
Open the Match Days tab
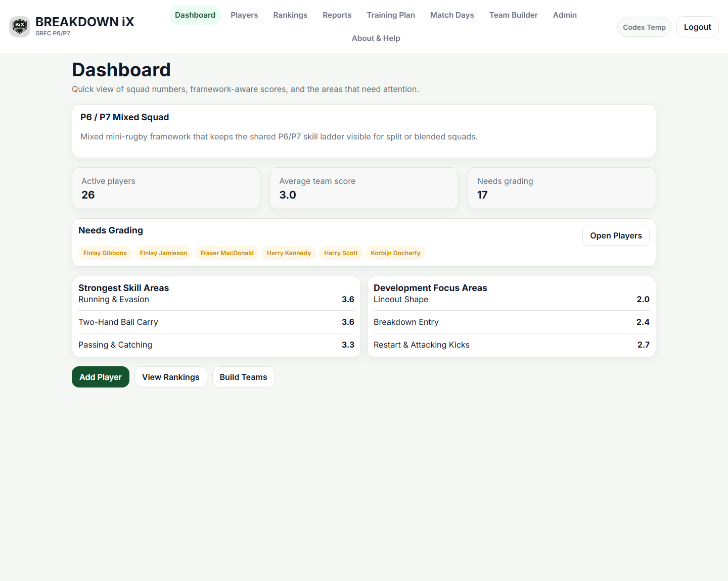click(x=452, y=15)
